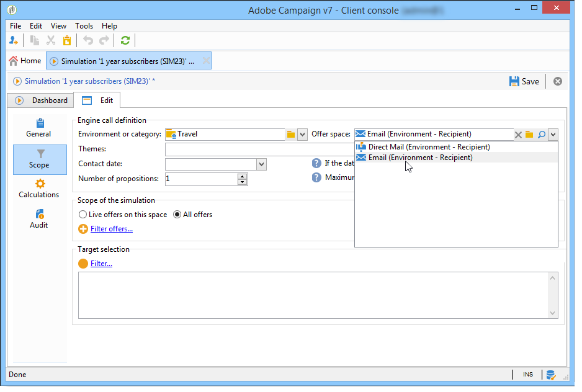
Task: Click the Paste clipboard icon
Action: tap(67, 40)
